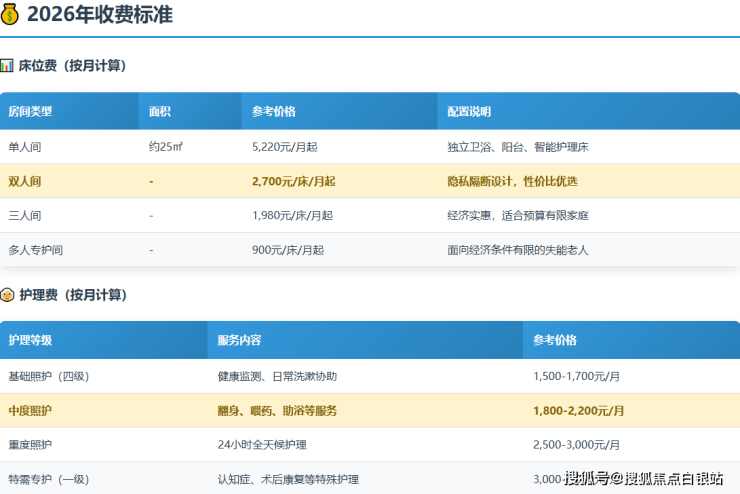Viewport: 740px width, 494px height.
Task: Click the 基础照护（四级） cell
Action: coord(48,376)
